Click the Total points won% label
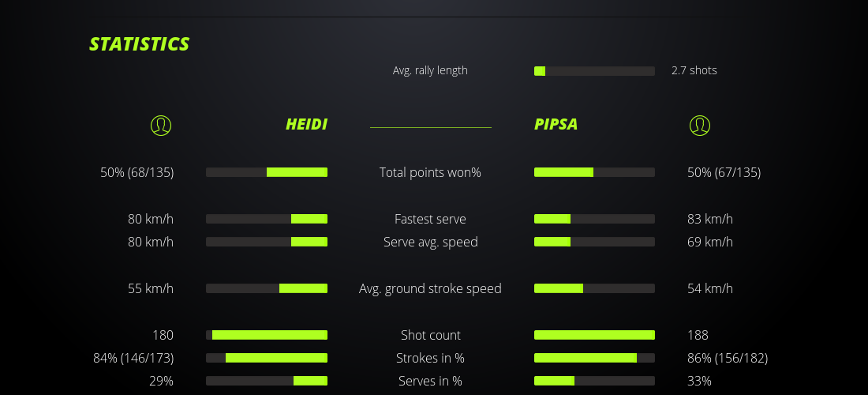This screenshot has height=395, width=868. (x=430, y=172)
